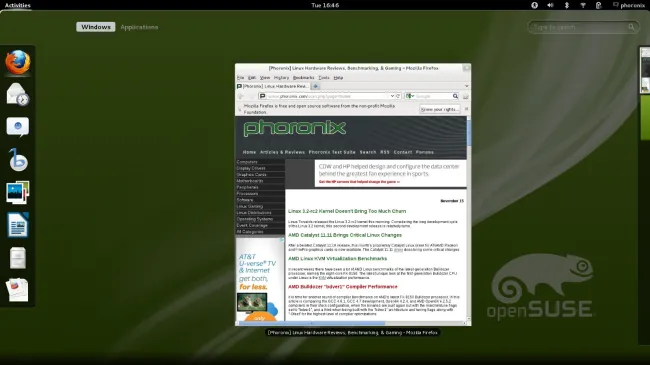This screenshot has height=365, width=650.
Task: Close the Firefox window preview
Action: pyautogui.click(x=466, y=68)
